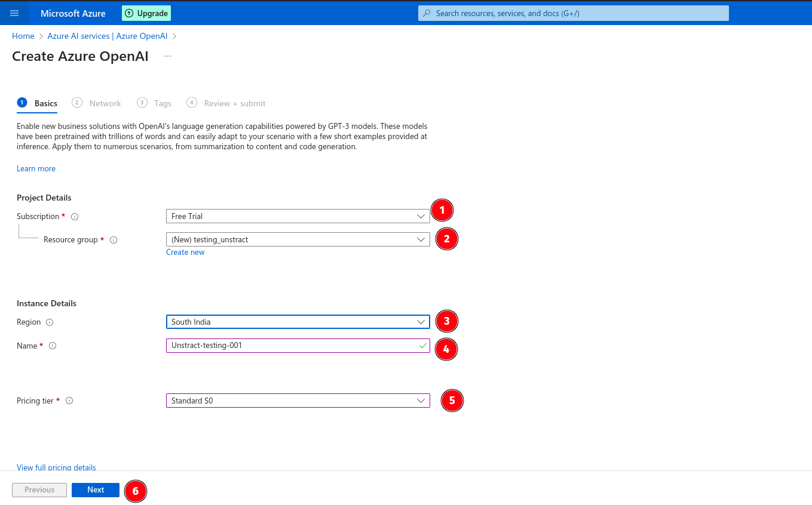Image resolution: width=812 pixels, height=505 pixels.
Task: Click the Name input field
Action: tap(298, 345)
